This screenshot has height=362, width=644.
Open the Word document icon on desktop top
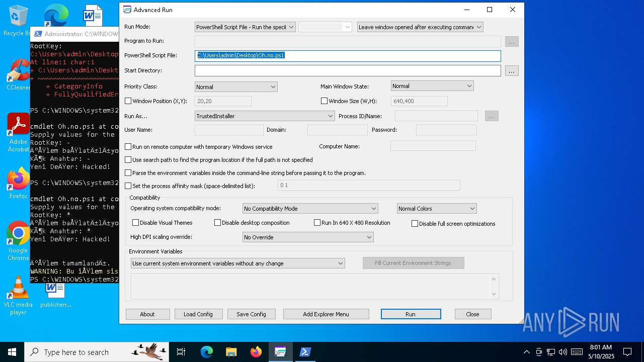click(93, 15)
